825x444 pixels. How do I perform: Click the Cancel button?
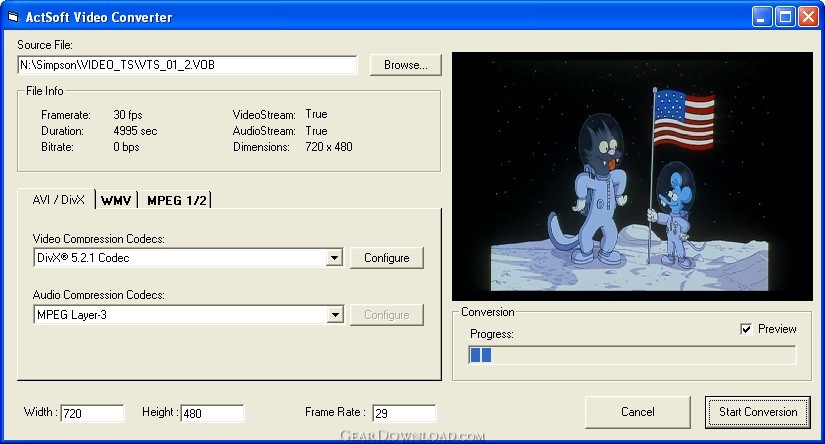(x=638, y=412)
